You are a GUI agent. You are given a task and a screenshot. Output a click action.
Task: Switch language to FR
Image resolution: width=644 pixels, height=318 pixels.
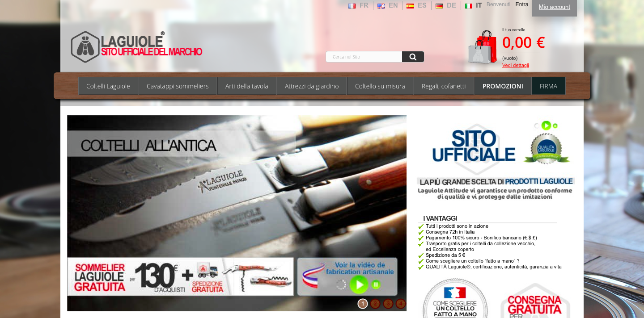tap(364, 5)
